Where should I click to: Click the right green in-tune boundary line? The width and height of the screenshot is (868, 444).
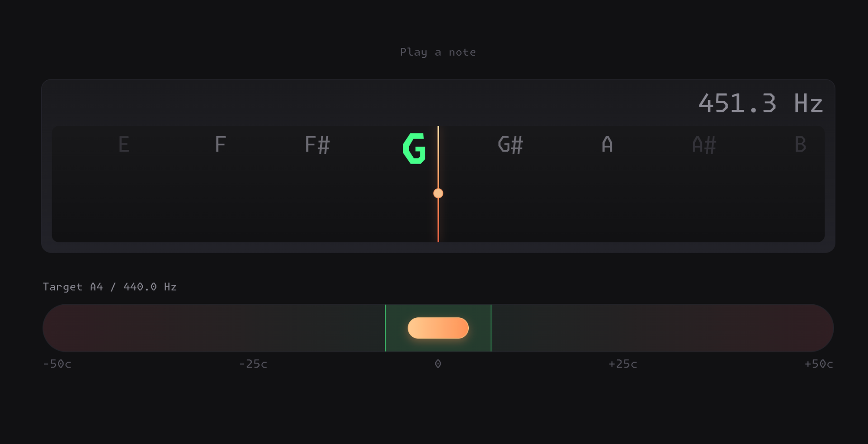(491, 328)
